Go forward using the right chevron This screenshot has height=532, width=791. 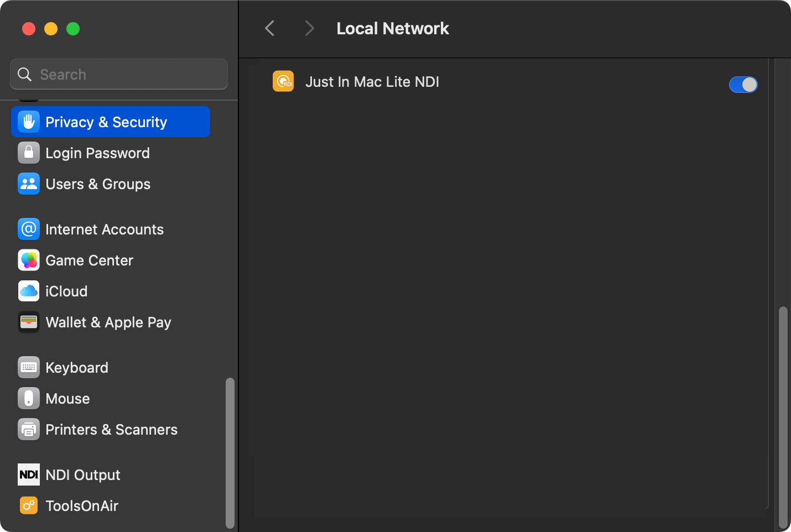click(310, 28)
